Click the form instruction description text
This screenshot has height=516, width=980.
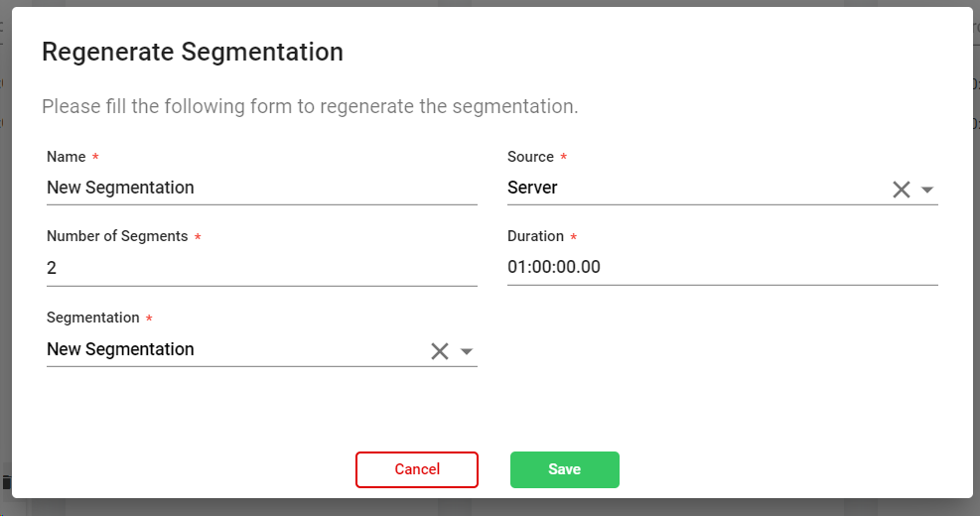(310, 106)
